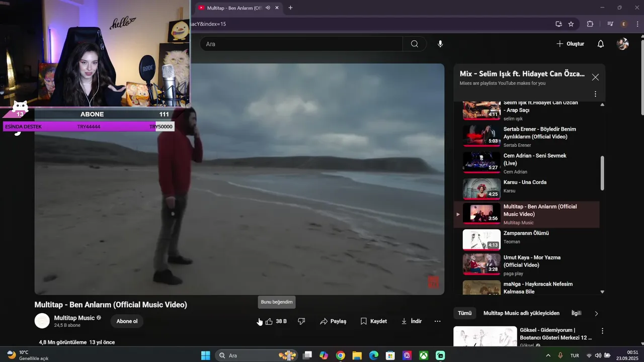
Task: Show hidden system tray icons
Action: pyautogui.click(x=548, y=355)
